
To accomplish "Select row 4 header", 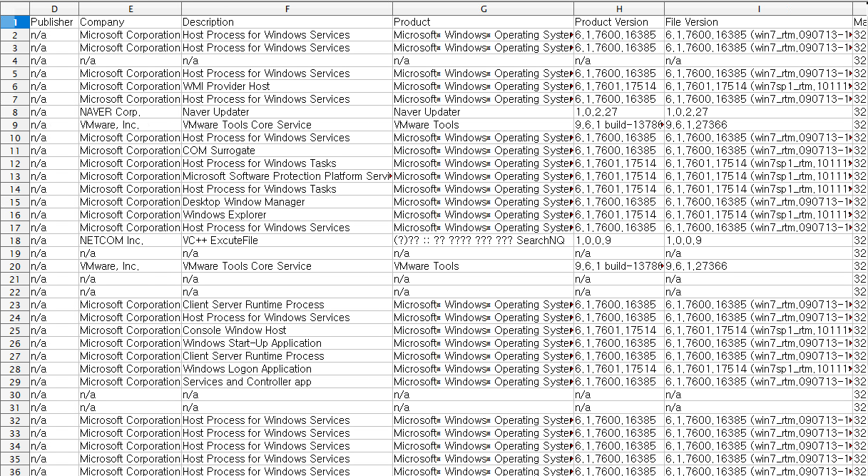I will coord(14,61).
